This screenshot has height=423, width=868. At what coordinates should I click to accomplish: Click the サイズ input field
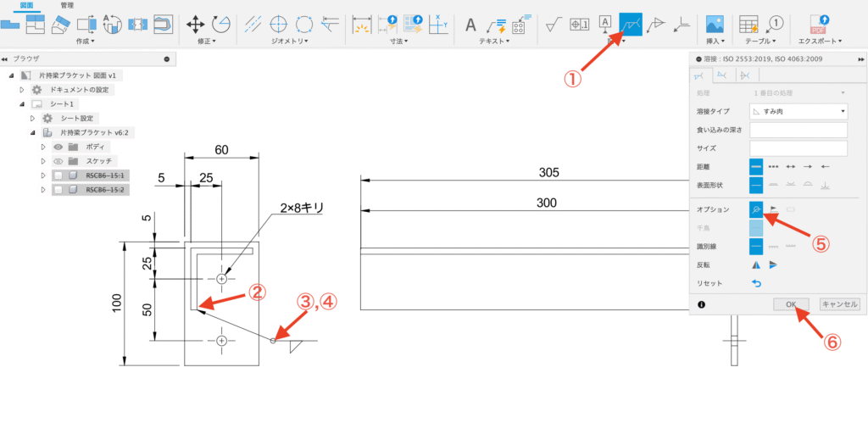coord(798,148)
